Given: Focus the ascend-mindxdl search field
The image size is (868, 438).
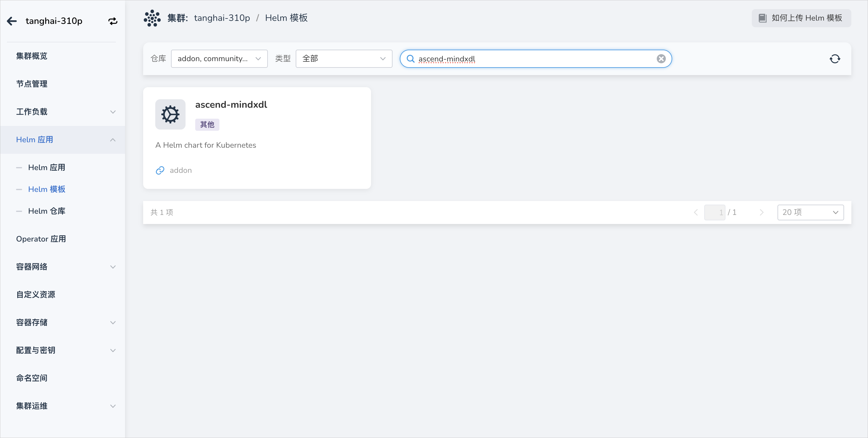Looking at the screenshot, I should coord(536,59).
